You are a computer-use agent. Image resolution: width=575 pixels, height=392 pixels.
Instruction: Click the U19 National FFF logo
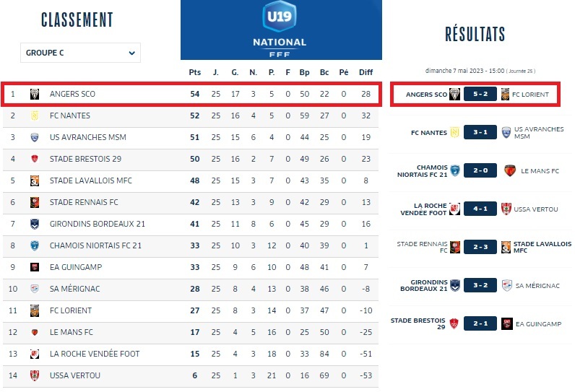click(x=280, y=27)
